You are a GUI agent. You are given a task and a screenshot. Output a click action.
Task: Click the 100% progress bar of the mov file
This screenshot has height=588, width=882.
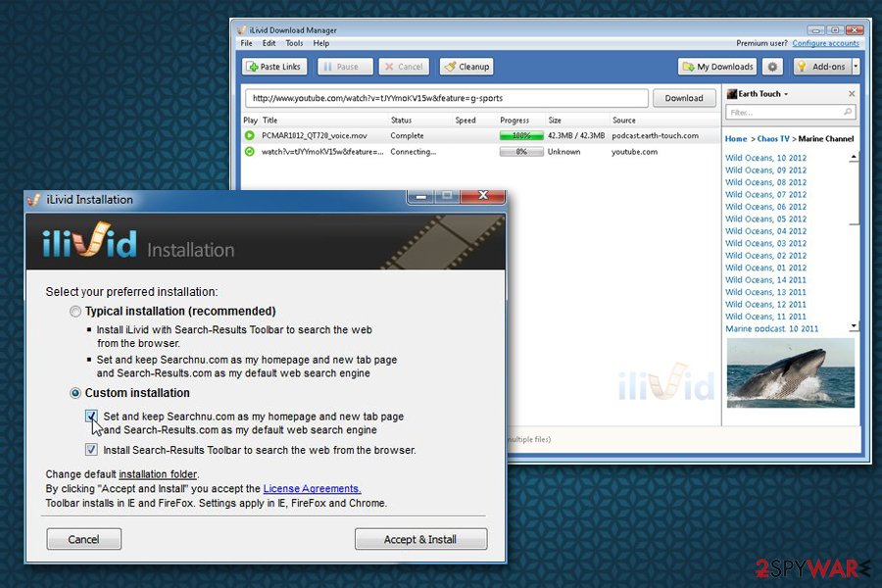(521, 135)
